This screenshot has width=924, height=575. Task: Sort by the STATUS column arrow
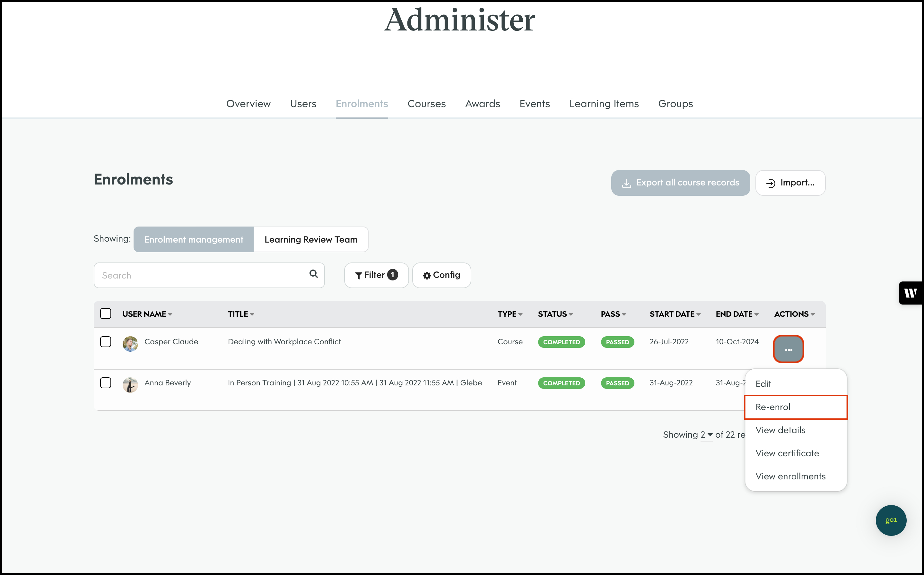click(x=571, y=314)
